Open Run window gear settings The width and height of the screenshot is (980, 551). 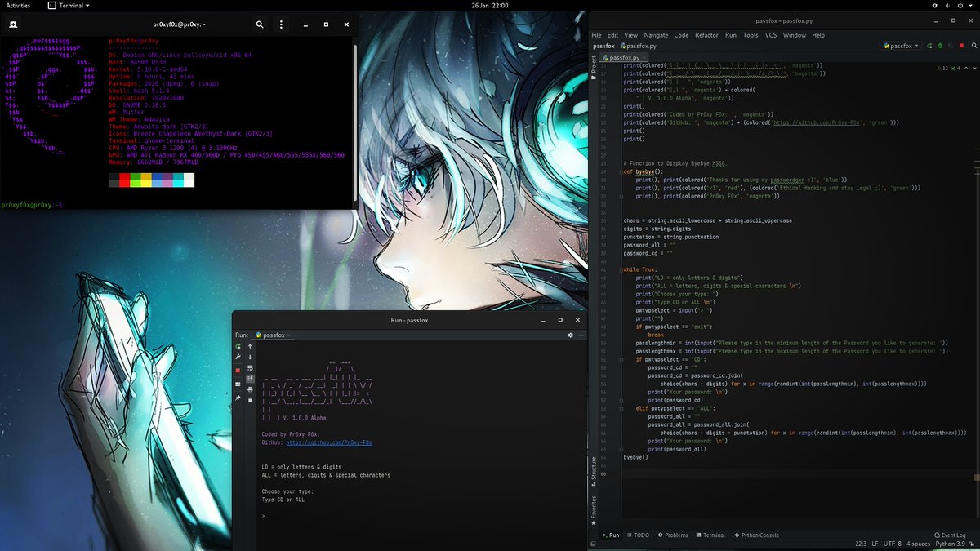(x=571, y=335)
